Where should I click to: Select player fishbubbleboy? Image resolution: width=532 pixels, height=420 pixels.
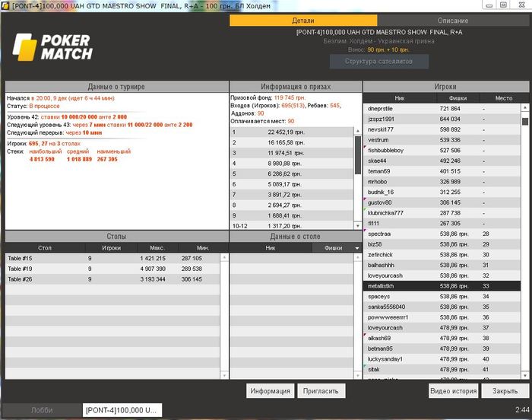coord(442,151)
